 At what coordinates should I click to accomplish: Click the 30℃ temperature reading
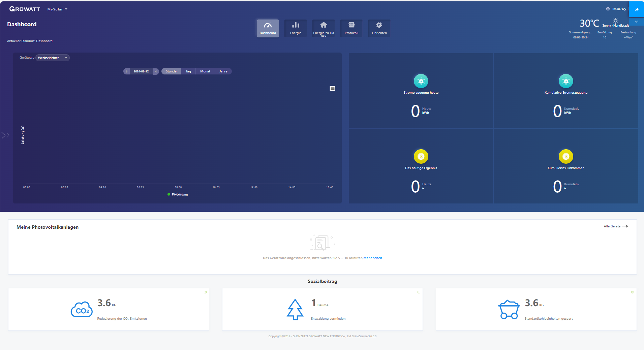click(x=589, y=23)
